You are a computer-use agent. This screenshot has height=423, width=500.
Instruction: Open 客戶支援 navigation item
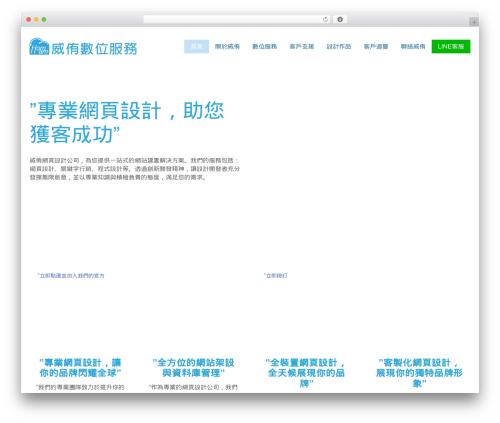(x=302, y=46)
